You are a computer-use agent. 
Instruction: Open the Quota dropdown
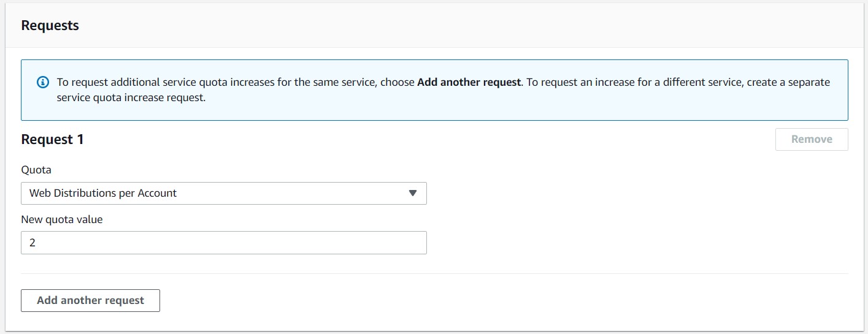point(224,193)
